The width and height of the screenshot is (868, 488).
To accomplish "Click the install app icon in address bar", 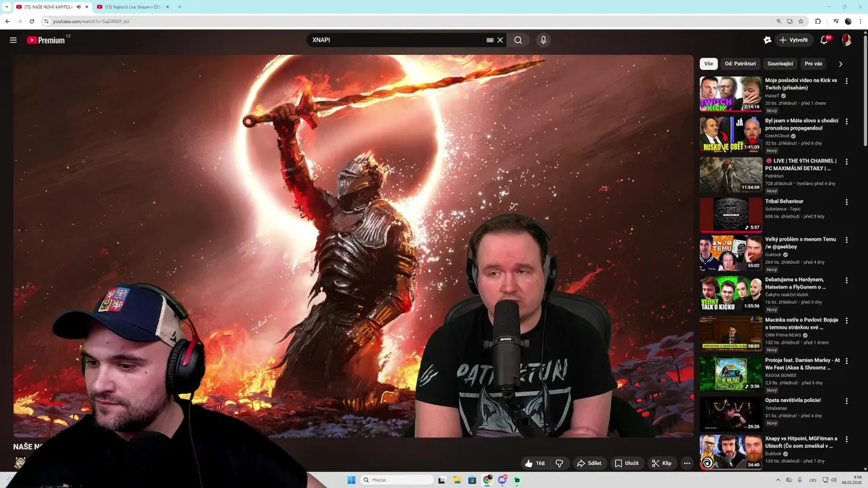I will (x=790, y=21).
